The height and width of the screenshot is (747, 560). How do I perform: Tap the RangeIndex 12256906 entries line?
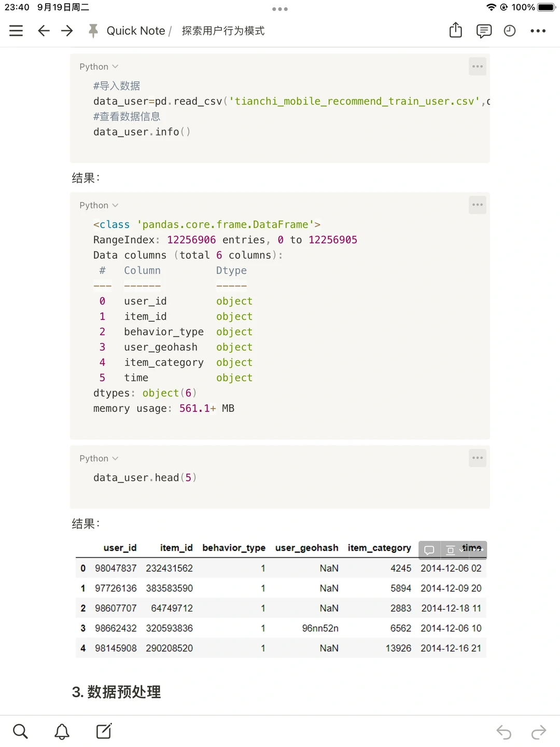[225, 240]
